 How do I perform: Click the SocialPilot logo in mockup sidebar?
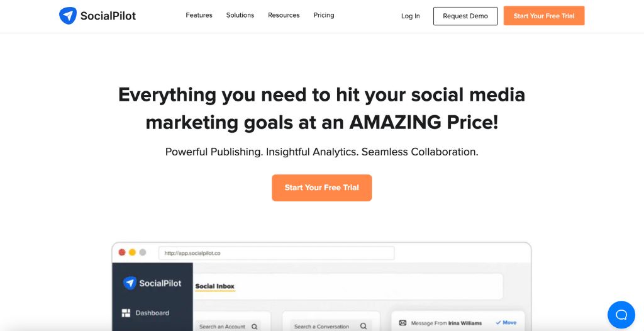click(x=152, y=283)
